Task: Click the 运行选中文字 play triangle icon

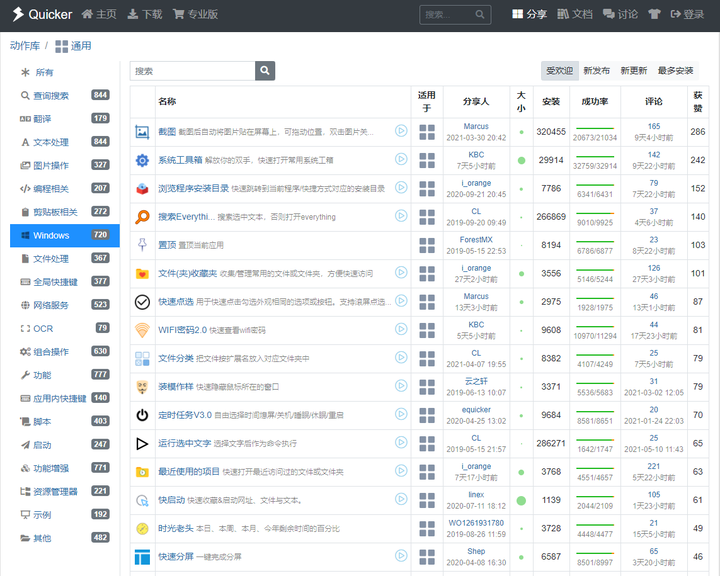Action: pos(142,444)
